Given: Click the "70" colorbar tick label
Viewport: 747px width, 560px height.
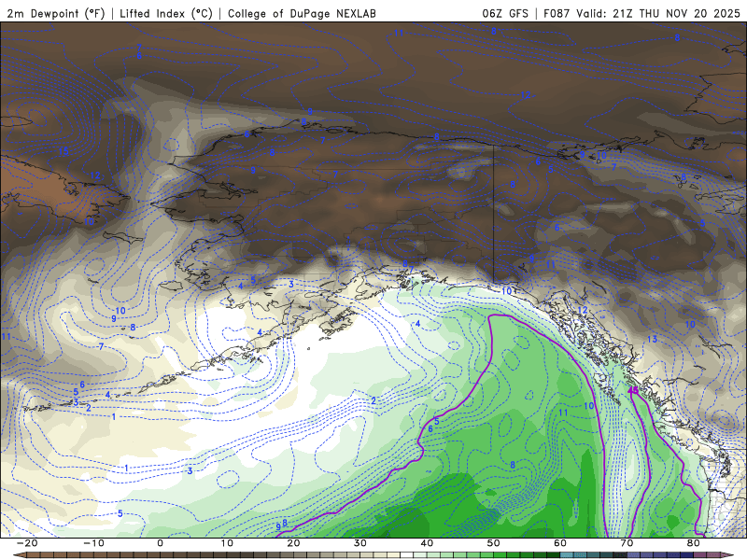Looking at the screenshot, I should click(x=627, y=543).
